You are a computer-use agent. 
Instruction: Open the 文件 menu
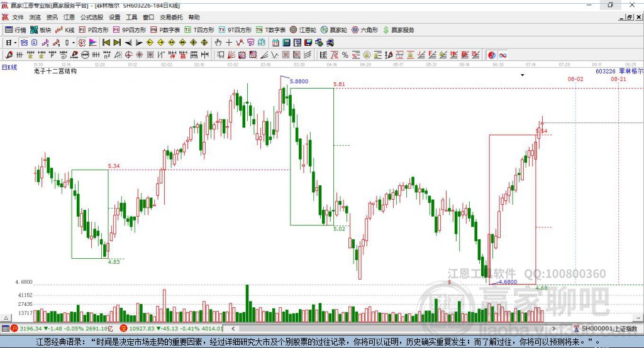[x=18, y=17]
